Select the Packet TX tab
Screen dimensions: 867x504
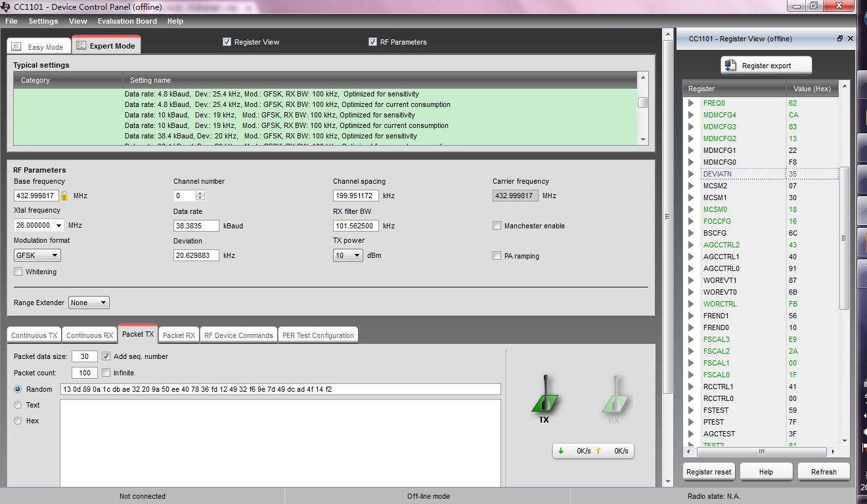tap(138, 334)
